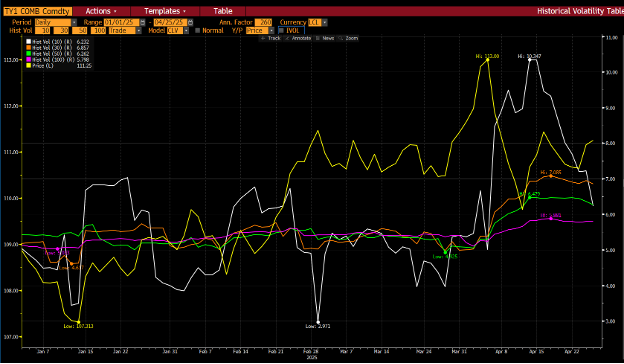
Task: Activate the Track crosshair tool
Action: pos(270,38)
